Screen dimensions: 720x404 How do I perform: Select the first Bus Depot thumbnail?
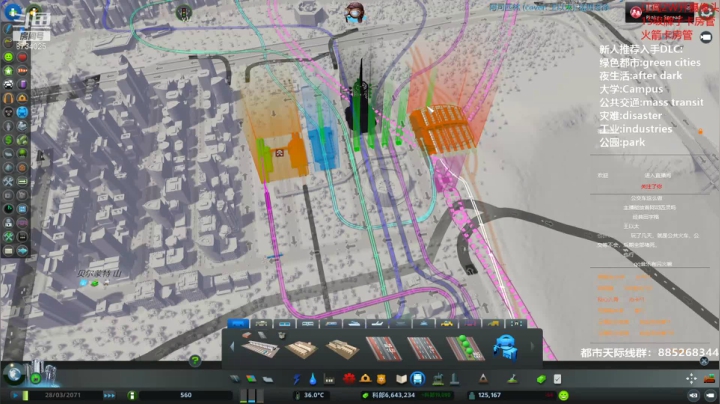(301, 348)
